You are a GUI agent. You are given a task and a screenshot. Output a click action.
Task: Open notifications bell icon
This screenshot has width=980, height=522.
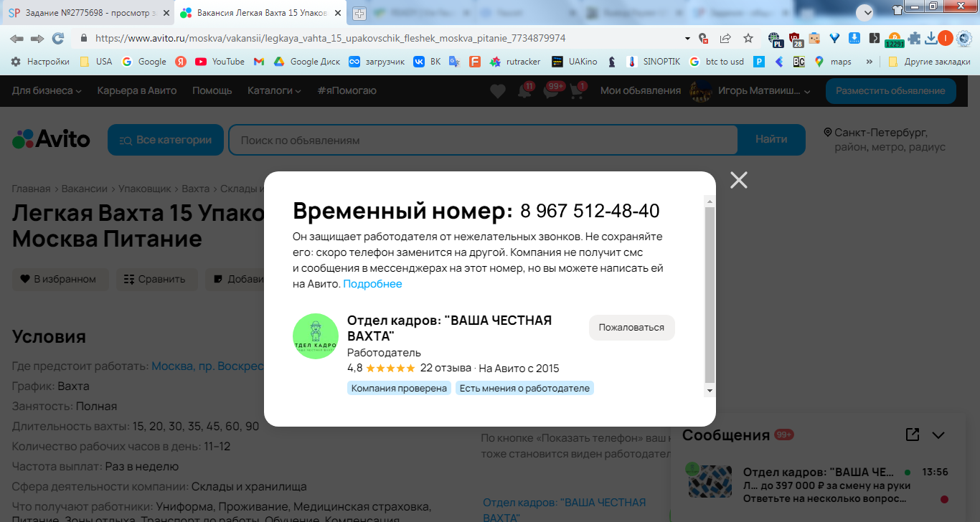pyautogui.click(x=524, y=92)
